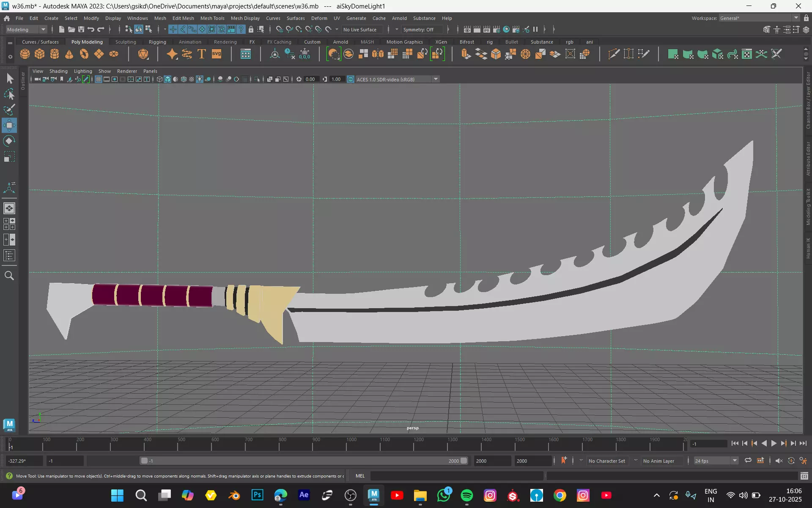Open the viewport Lighting menu

click(83, 71)
